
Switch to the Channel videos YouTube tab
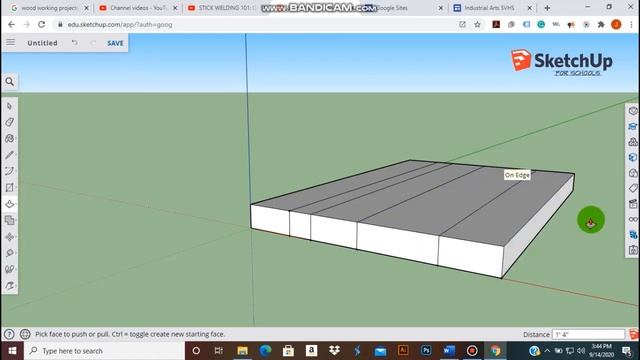coord(138,8)
